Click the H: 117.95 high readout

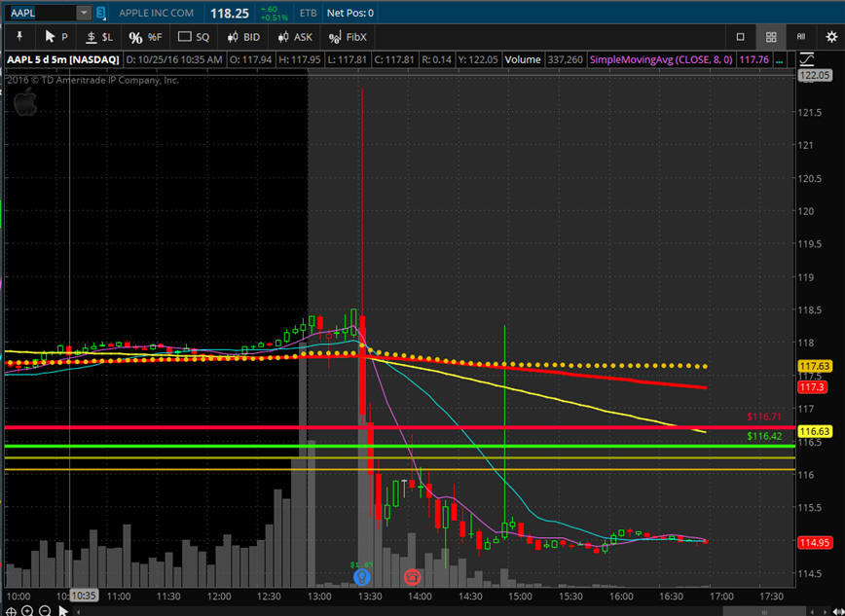click(299, 59)
